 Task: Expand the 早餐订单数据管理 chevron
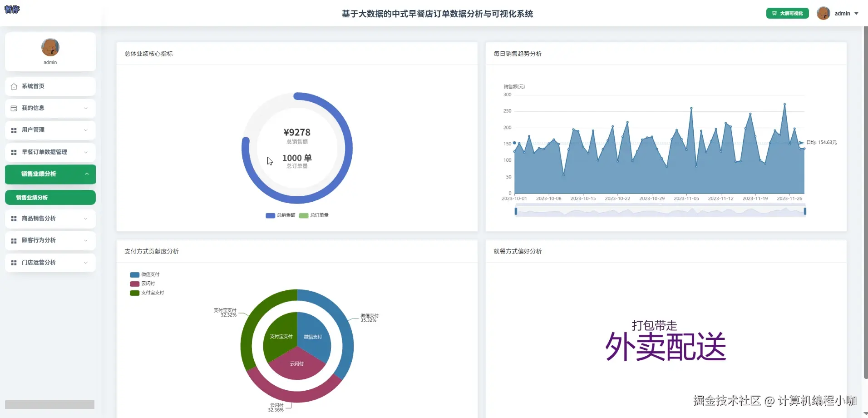[x=86, y=152]
